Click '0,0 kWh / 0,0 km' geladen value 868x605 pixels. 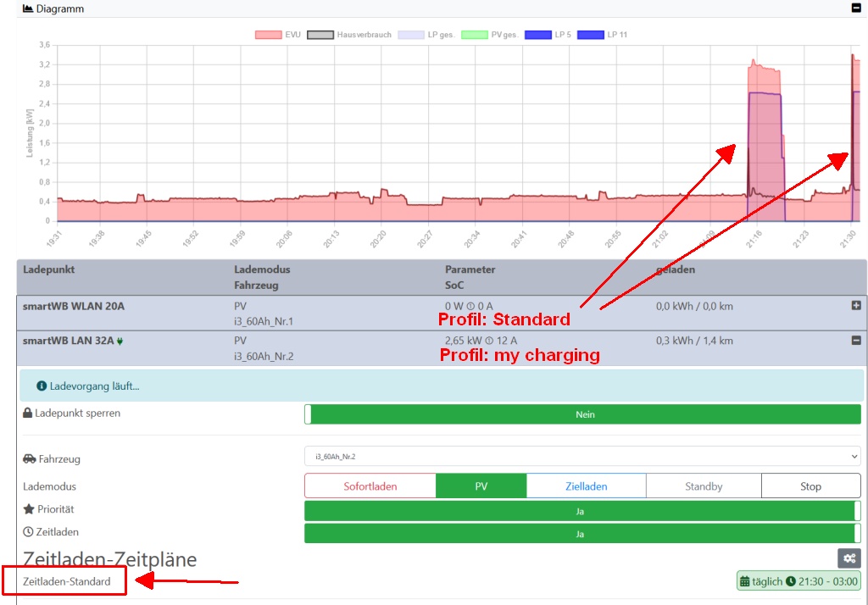(694, 306)
